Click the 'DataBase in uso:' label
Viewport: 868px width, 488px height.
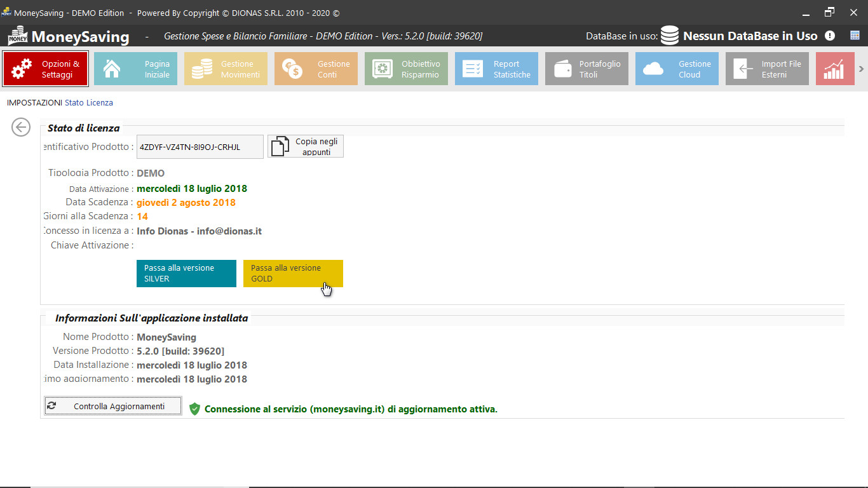point(622,36)
